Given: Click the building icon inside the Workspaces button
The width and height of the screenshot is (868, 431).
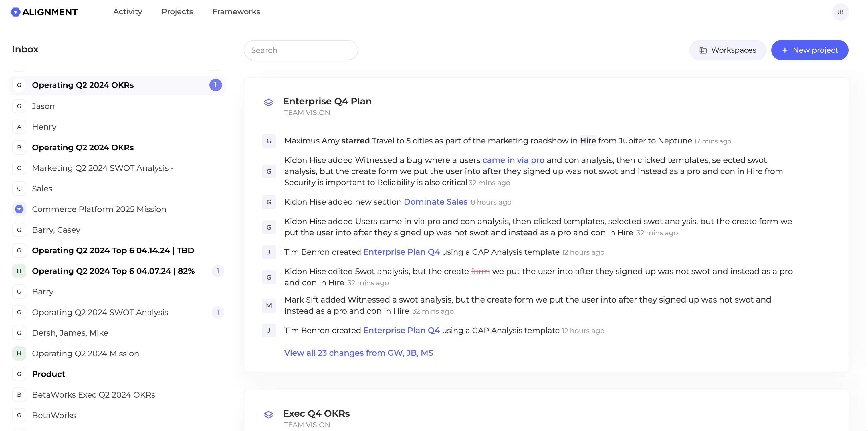Looking at the screenshot, I should (x=703, y=50).
